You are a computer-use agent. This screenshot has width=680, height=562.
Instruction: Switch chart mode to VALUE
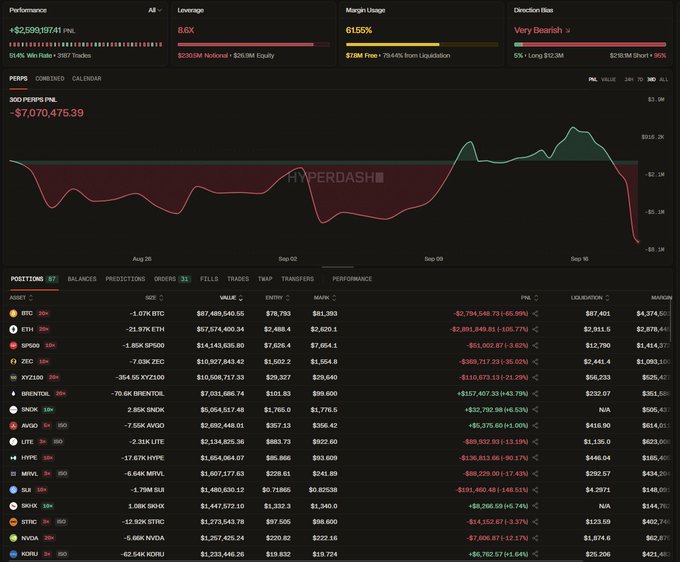[x=608, y=79]
